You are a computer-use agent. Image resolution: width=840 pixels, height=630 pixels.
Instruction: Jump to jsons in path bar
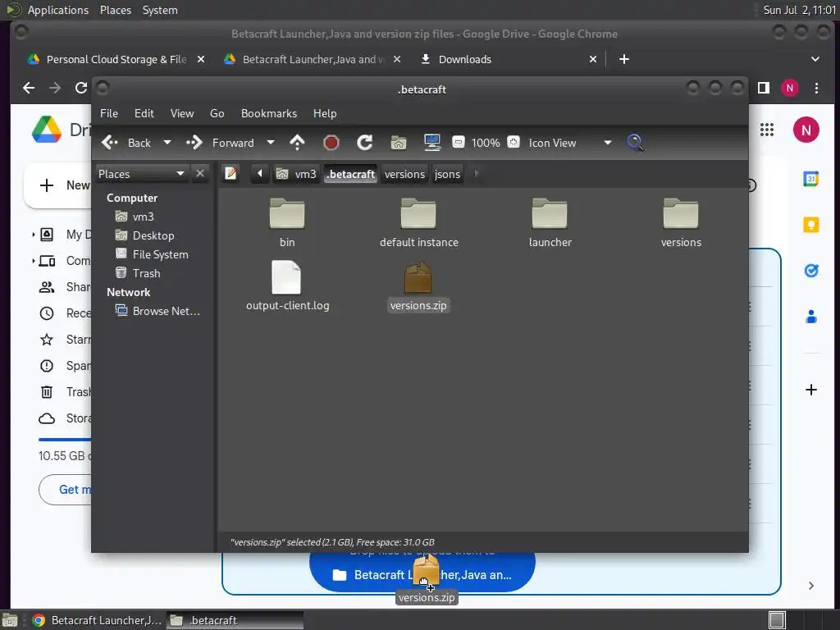447,174
